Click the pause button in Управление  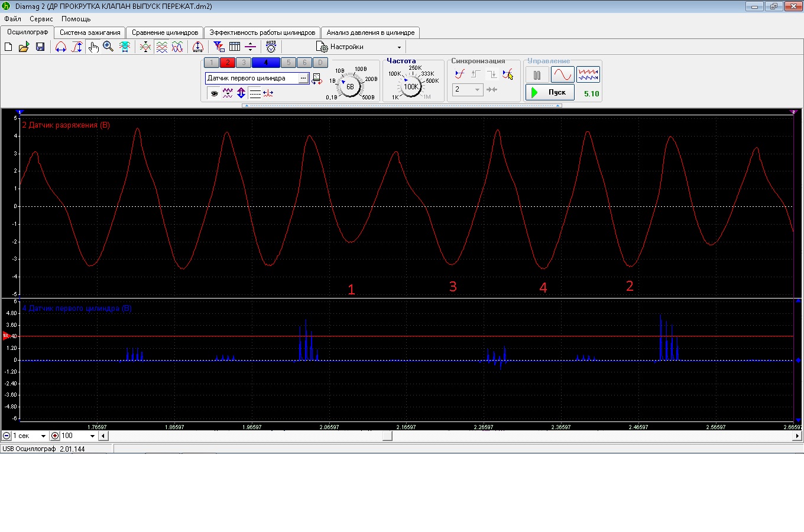pyautogui.click(x=537, y=75)
